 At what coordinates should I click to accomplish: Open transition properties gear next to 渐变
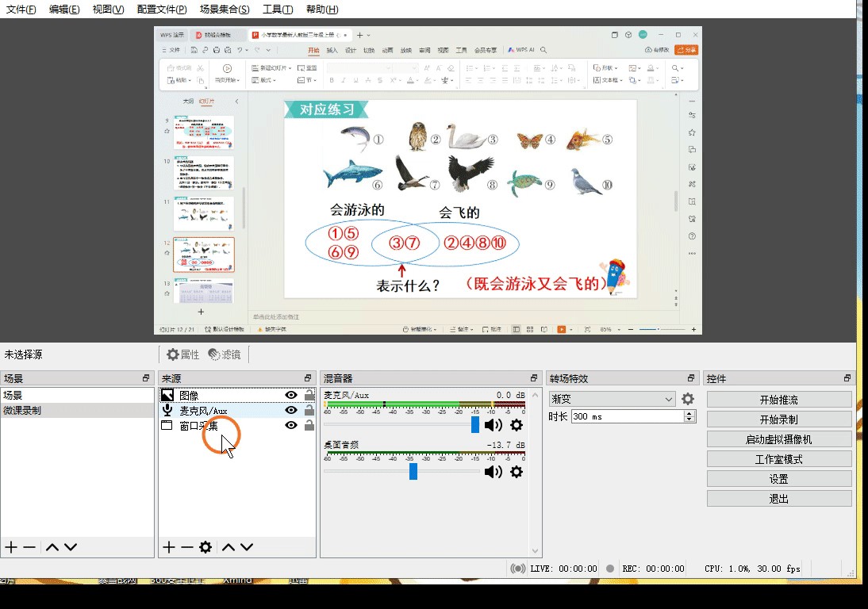688,399
